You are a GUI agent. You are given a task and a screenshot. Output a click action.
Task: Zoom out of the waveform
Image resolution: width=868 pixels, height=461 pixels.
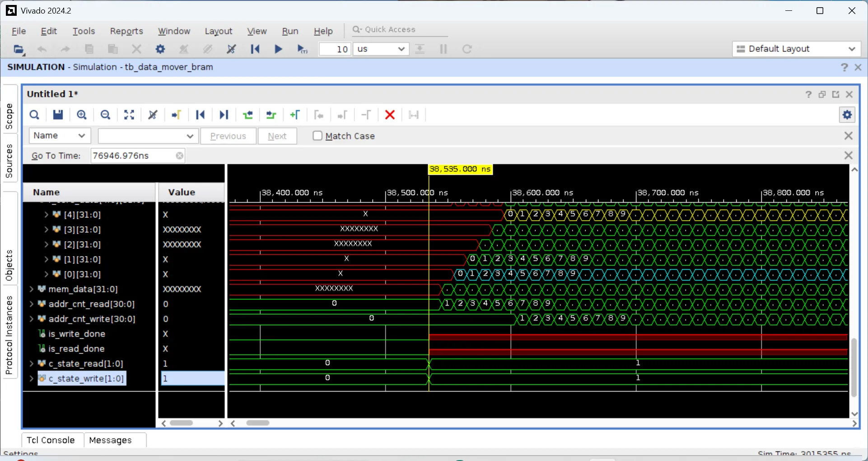[x=106, y=115]
